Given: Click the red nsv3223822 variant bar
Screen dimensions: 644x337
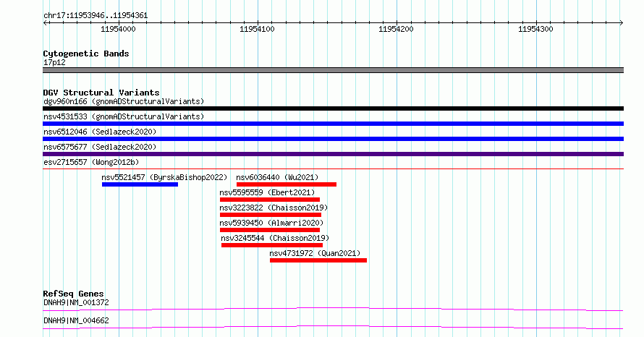Looking at the screenshot, I should [271, 215].
